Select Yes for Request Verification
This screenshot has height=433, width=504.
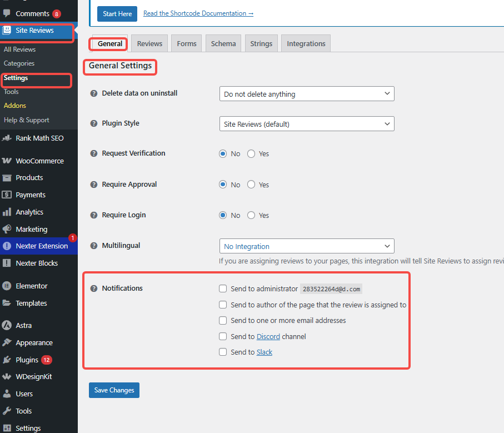pyautogui.click(x=251, y=153)
